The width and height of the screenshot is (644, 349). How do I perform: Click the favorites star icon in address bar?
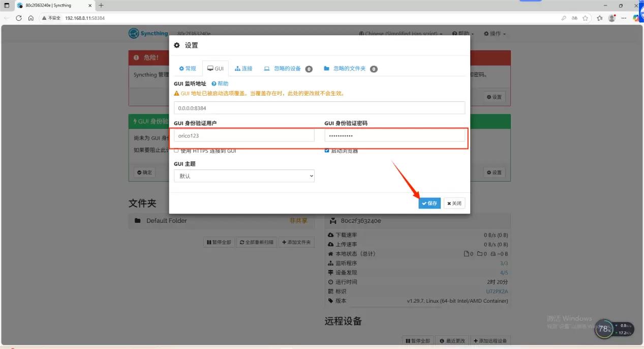(586, 18)
